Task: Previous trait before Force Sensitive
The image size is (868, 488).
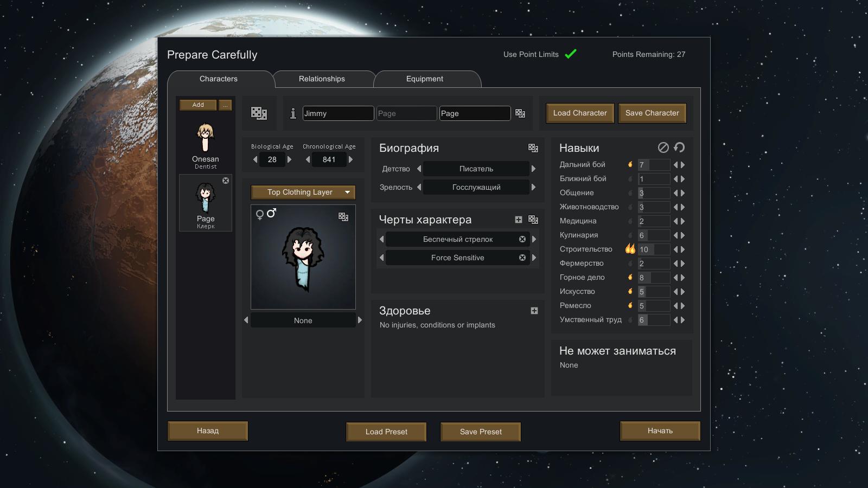Action: click(381, 258)
